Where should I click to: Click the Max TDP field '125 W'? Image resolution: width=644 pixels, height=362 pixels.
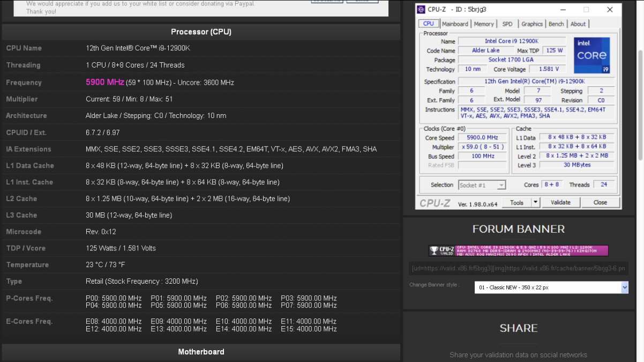555,50
